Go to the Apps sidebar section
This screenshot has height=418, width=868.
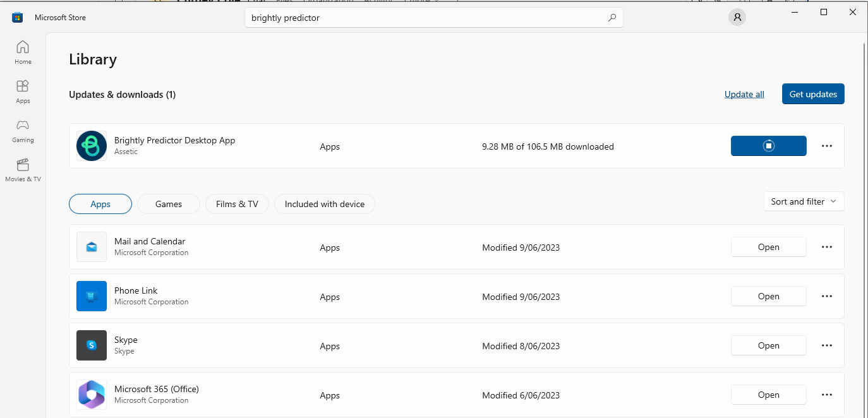[23, 92]
